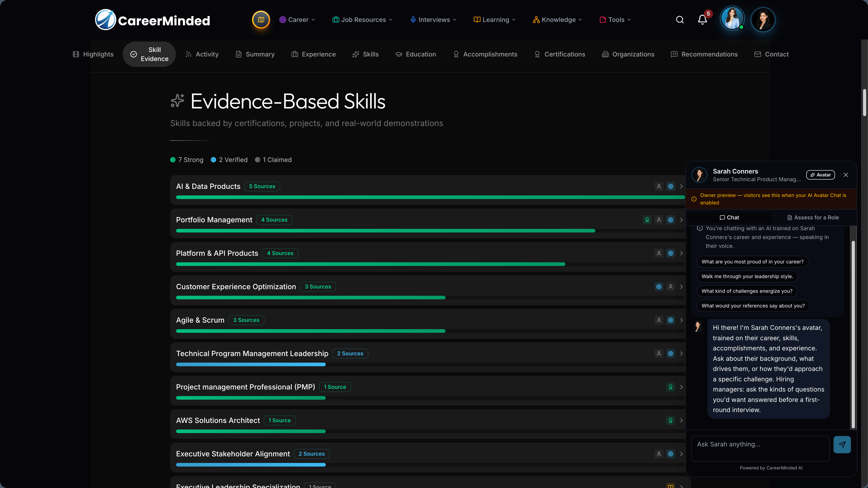Image resolution: width=868 pixels, height=488 pixels.
Task: Open the Accomplishments tab
Action: pos(485,54)
